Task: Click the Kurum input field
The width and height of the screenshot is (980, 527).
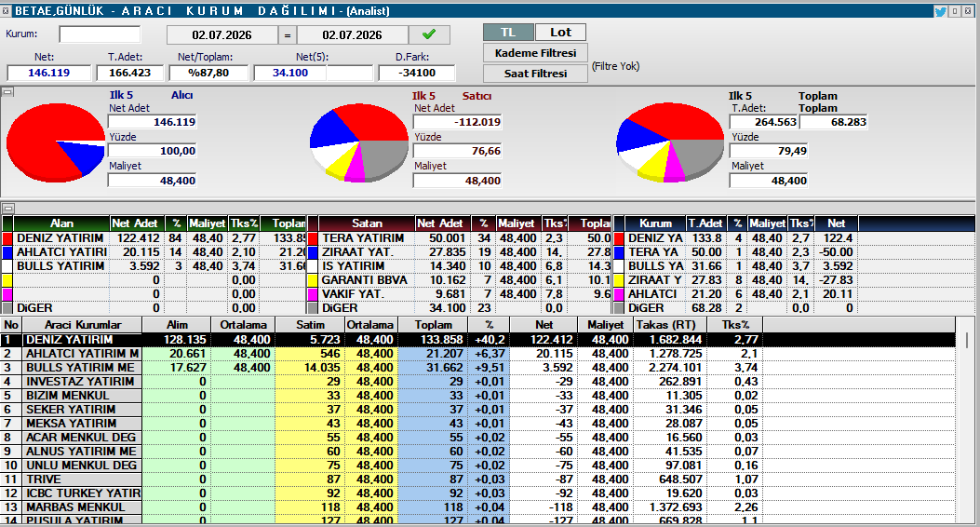Action: click(x=100, y=34)
